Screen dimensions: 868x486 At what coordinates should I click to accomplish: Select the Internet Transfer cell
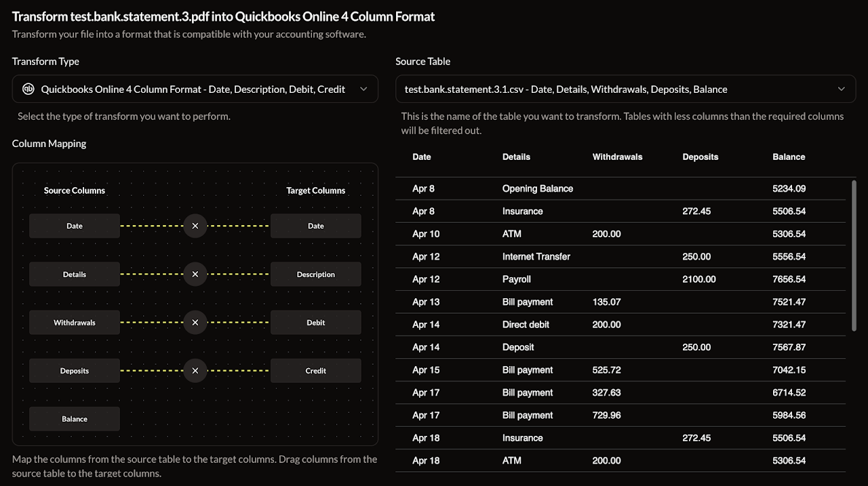click(x=536, y=256)
